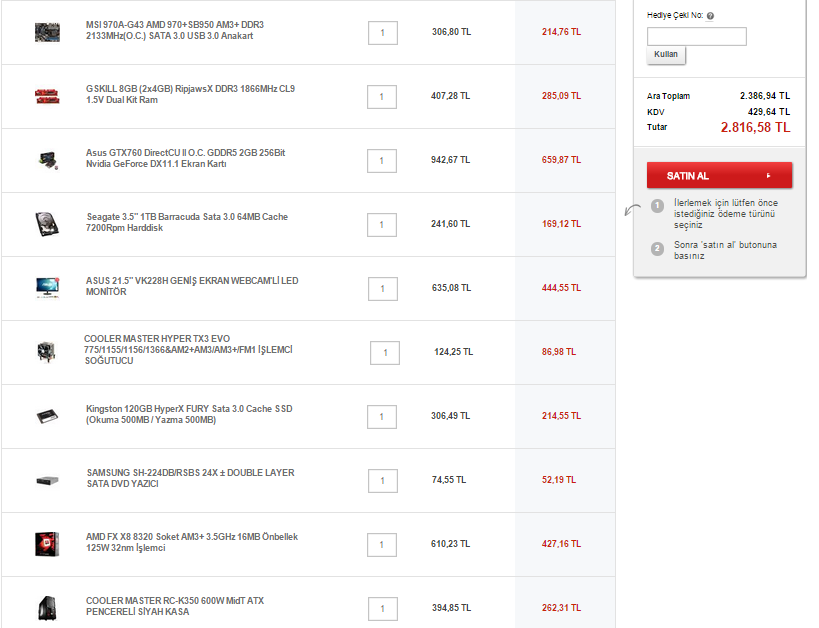Click quantity field for Cooler Master Hyper TX3
The image size is (819, 628).
(x=385, y=353)
